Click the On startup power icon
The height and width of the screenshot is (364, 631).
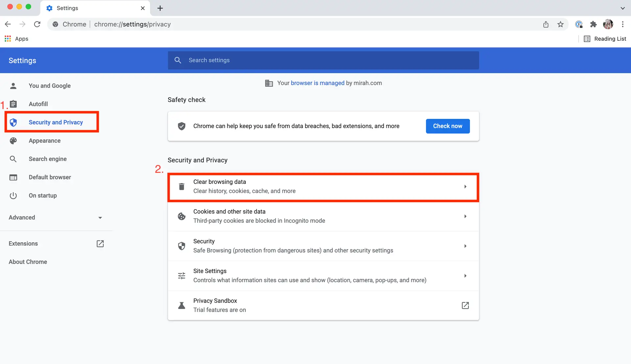pyautogui.click(x=13, y=195)
